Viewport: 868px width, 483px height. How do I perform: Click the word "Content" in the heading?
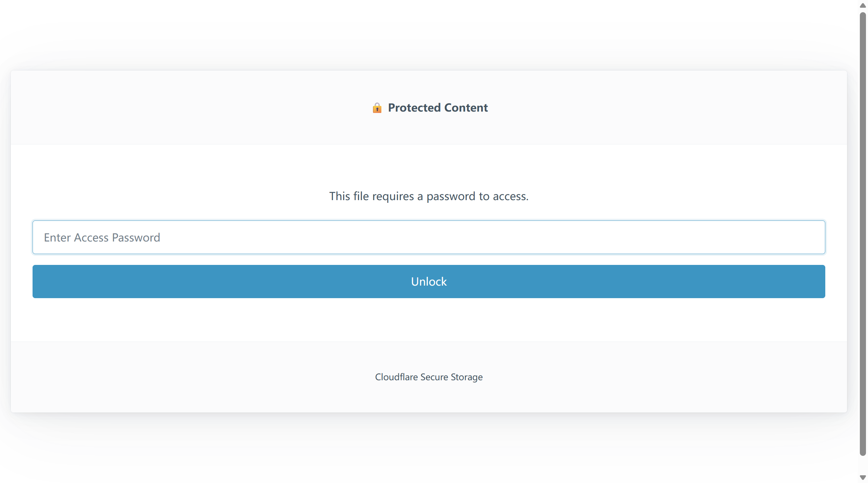466,108
